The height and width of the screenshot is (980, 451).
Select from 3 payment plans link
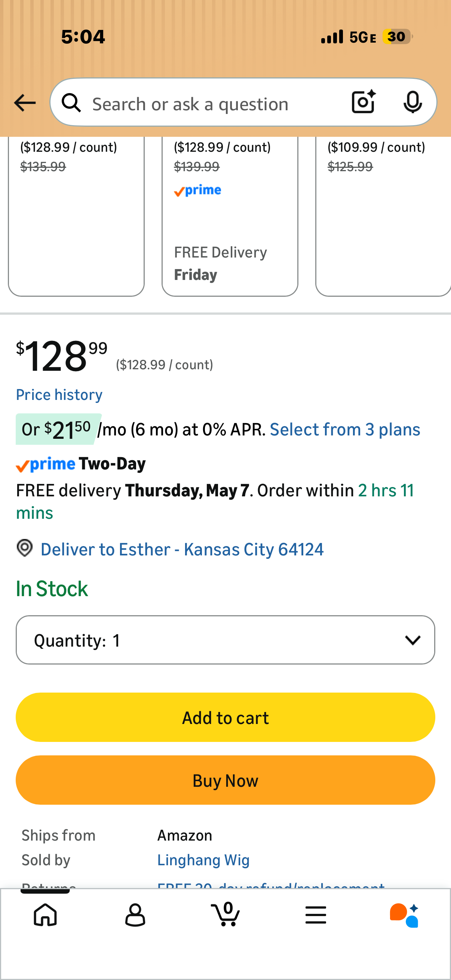(x=345, y=429)
